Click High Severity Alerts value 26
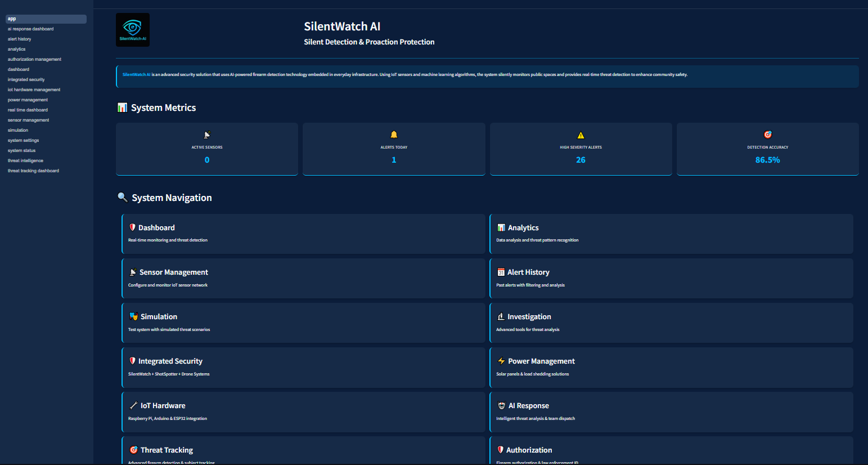Screen dimensions: 868x465 (581, 160)
